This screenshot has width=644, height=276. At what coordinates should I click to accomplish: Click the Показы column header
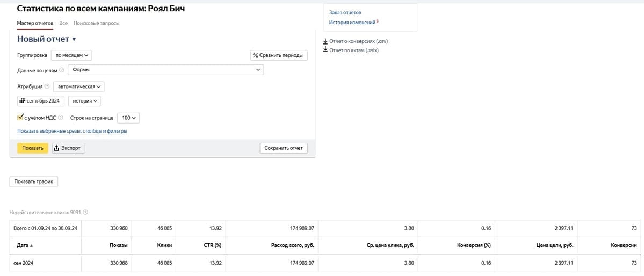(x=118, y=245)
